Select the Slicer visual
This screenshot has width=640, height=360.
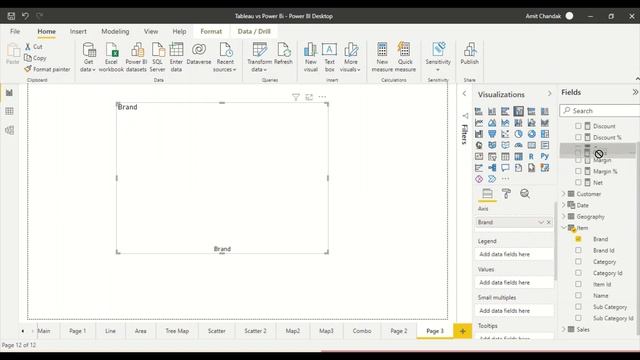(492, 156)
